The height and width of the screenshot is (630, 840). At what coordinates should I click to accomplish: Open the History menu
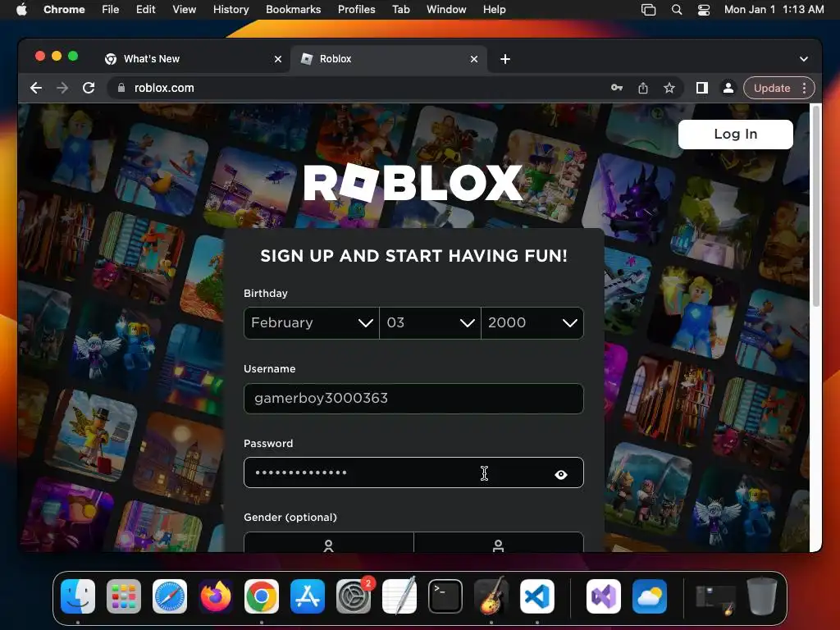pyautogui.click(x=231, y=10)
